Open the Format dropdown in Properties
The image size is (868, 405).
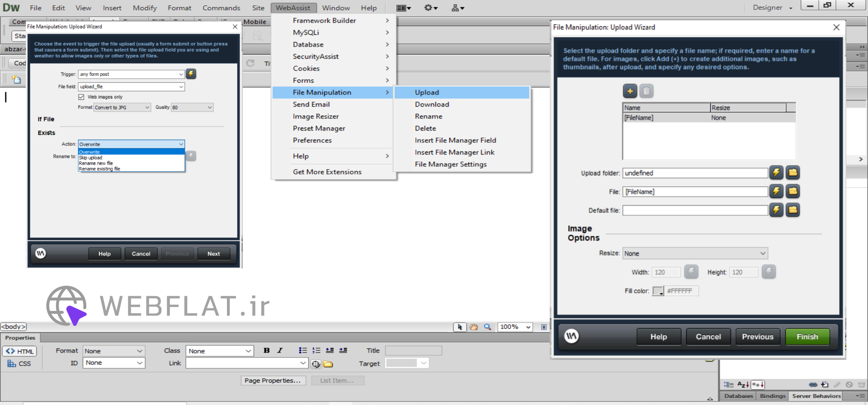(114, 351)
